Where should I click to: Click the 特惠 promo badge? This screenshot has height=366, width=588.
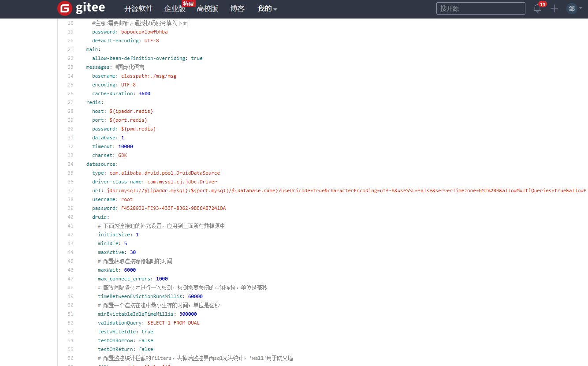click(189, 4)
